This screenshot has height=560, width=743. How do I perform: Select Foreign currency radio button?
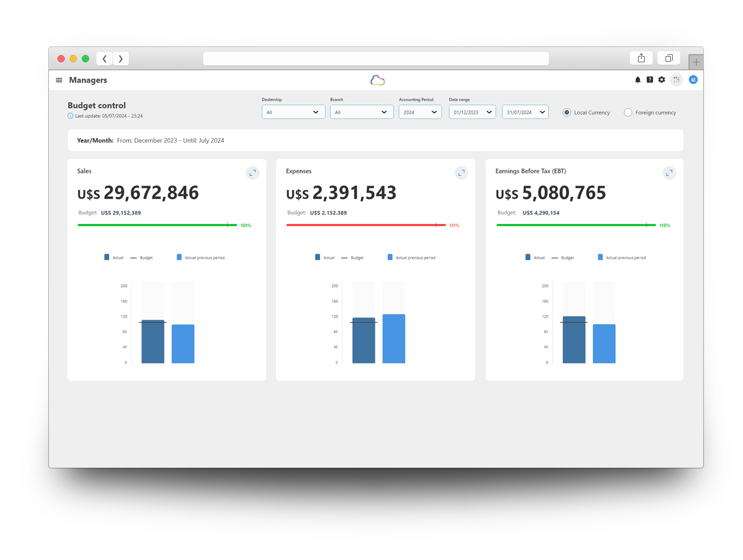(x=628, y=112)
